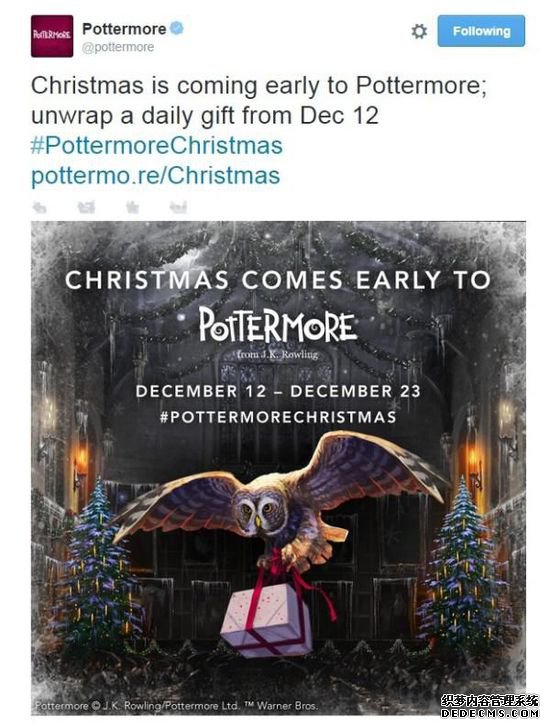Favorite the tweet with the star icon

coord(132,207)
